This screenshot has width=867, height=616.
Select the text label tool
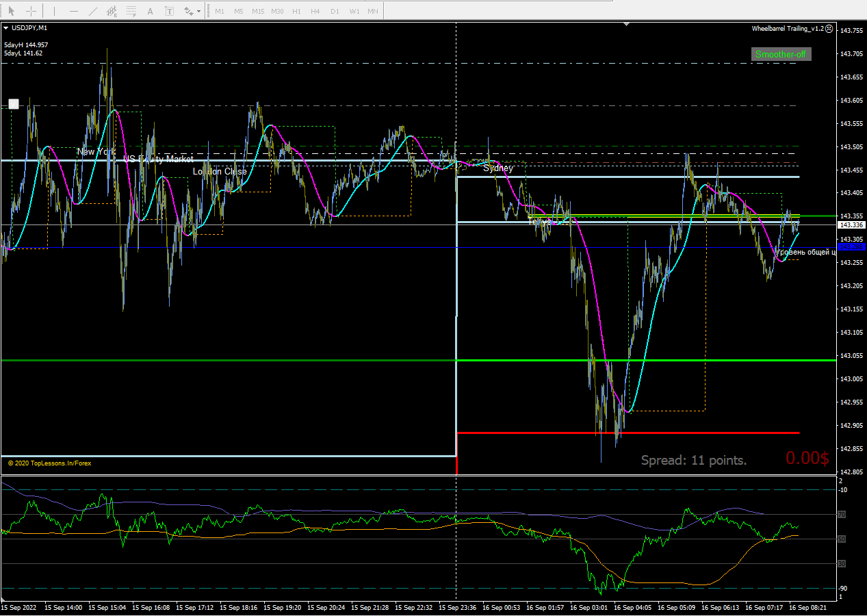click(170, 11)
